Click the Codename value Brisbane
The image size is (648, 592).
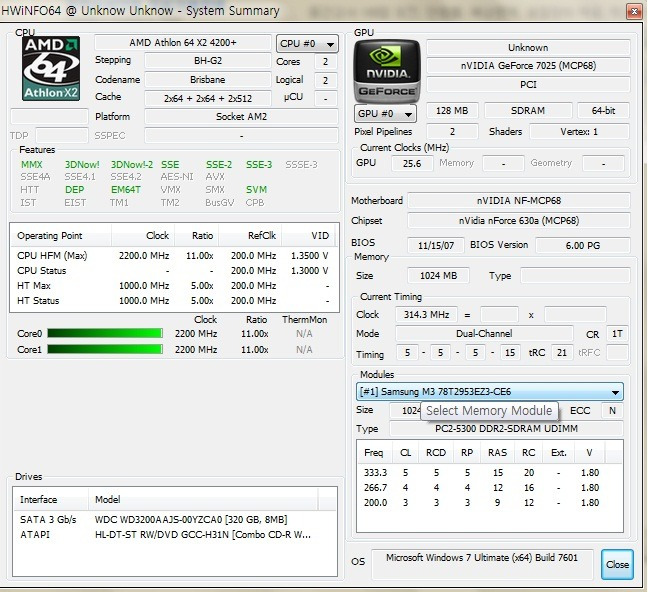tap(208, 79)
